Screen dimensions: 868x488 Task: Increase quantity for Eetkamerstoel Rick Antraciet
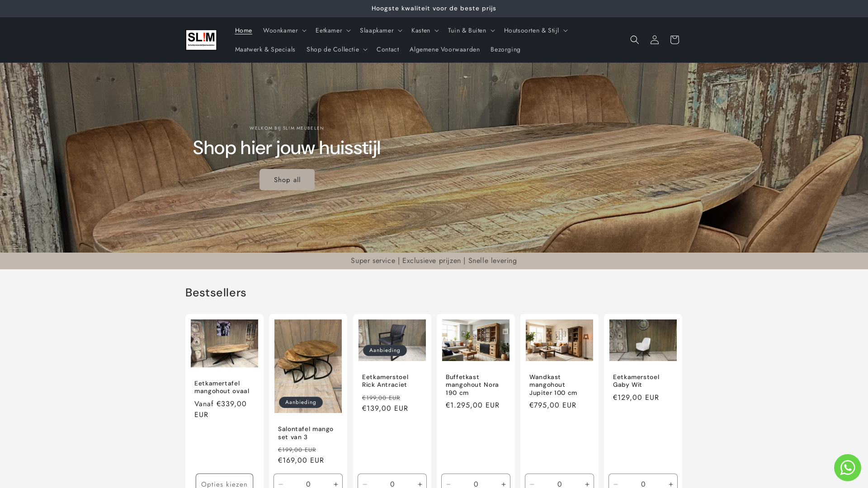(x=420, y=484)
